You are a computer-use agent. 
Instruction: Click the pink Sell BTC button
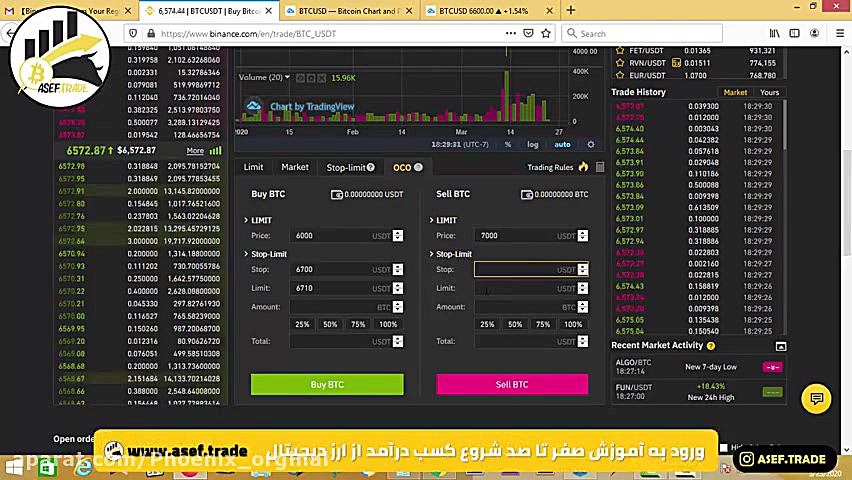(x=512, y=384)
